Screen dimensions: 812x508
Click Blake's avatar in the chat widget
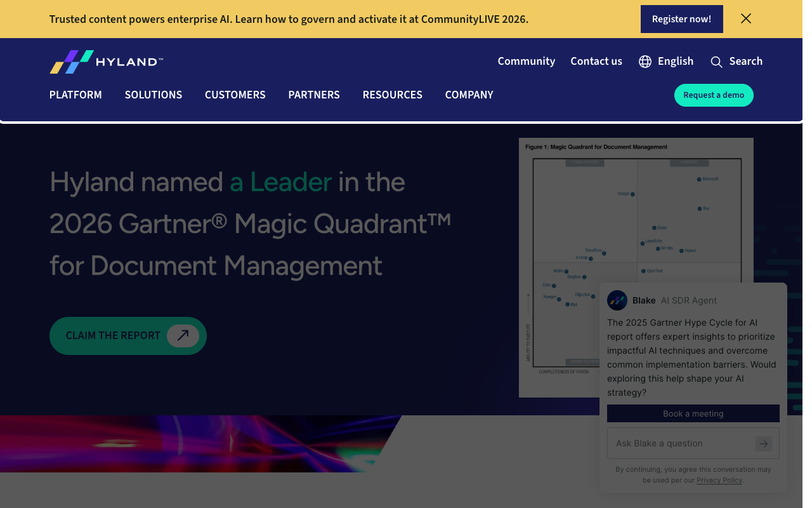617,300
